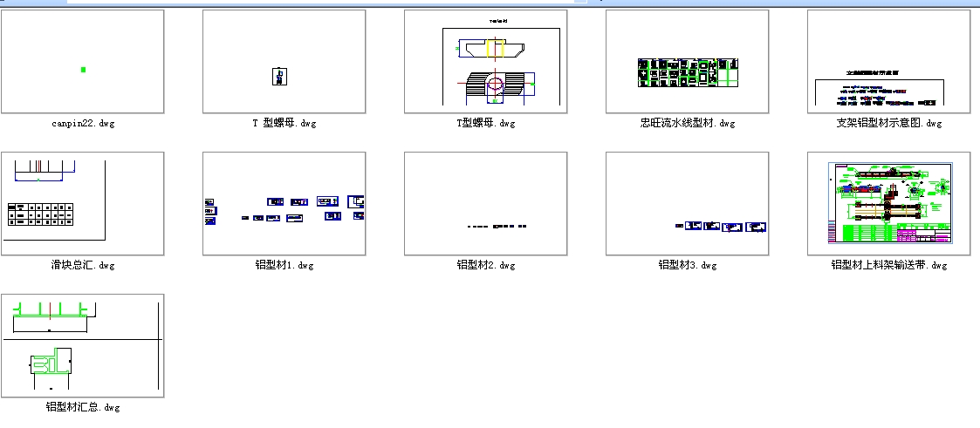Select the T 型螺母.dwg drawing thumbnail
The height and width of the screenshot is (428, 980).
click(x=284, y=61)
